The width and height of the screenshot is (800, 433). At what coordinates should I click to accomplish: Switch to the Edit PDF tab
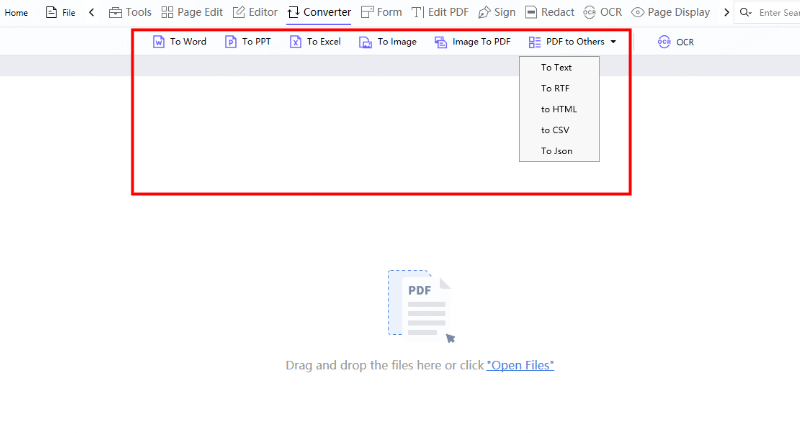pyautogui.click(x=440, y=12)
